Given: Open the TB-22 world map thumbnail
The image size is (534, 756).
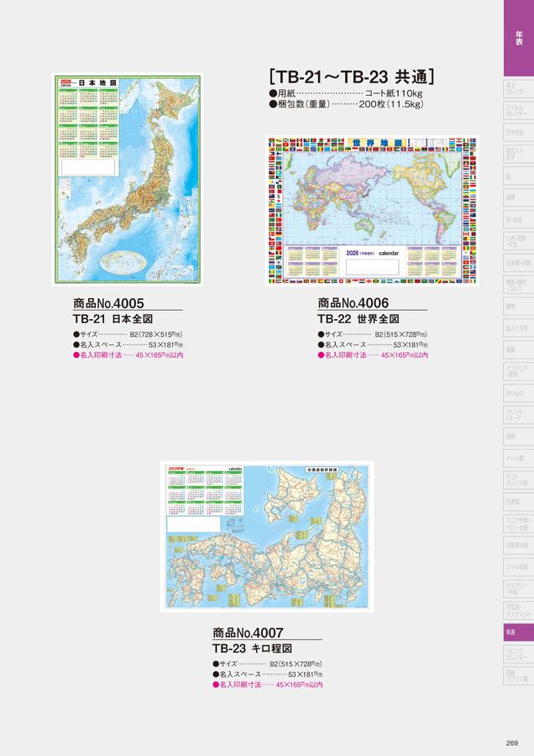Looking at the screenshot, I should tap(372, 211).
